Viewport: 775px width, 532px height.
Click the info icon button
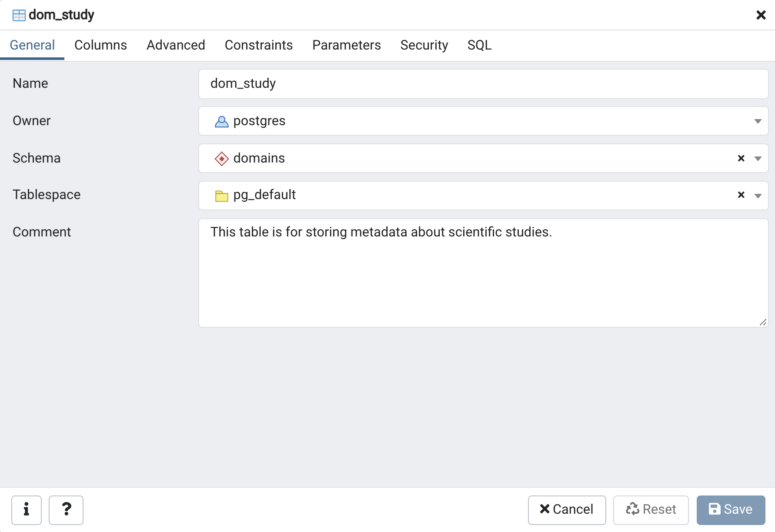(27, 510)
